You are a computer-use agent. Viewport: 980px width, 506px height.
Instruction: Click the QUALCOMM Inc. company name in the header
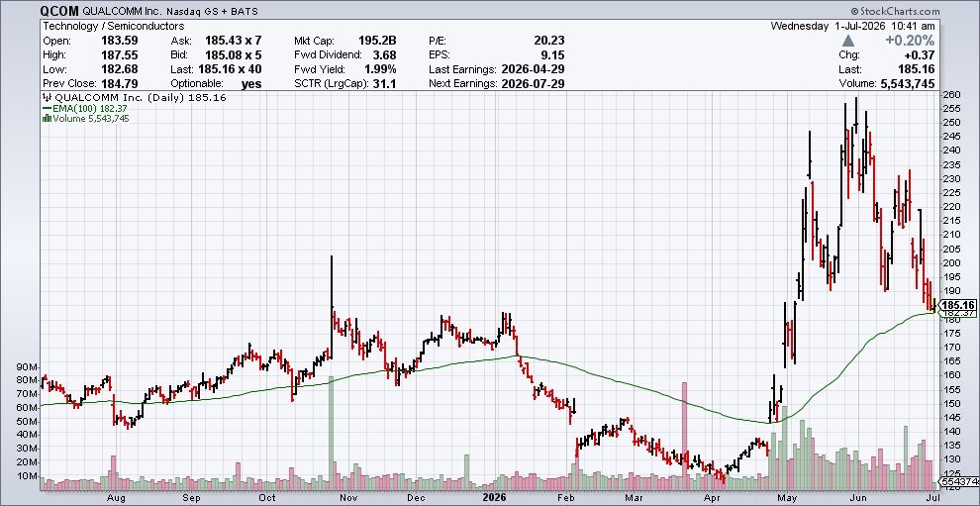(121, 12)
